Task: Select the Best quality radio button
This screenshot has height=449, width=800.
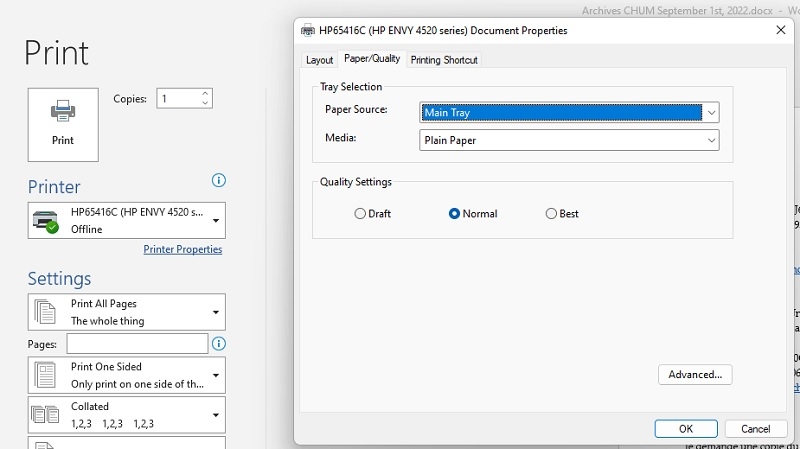Action: click(562, 214)
